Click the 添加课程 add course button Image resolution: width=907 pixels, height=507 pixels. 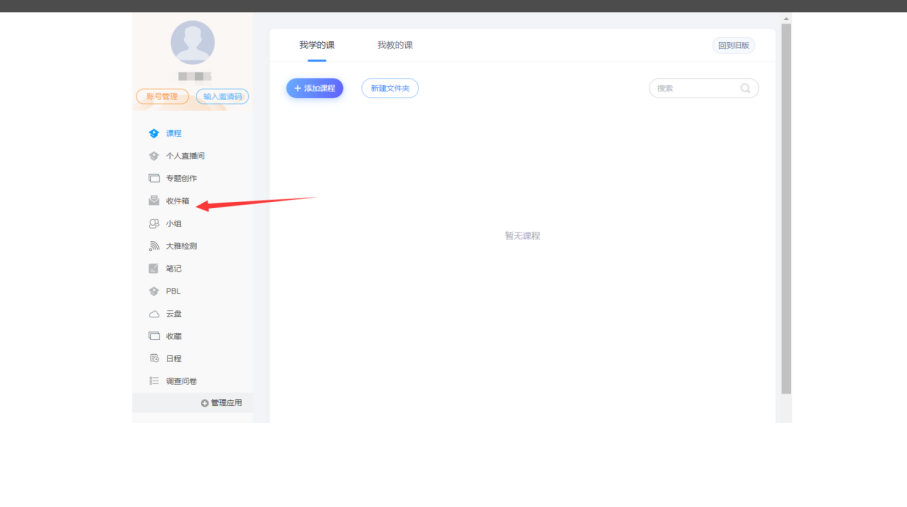coord(315,88)
